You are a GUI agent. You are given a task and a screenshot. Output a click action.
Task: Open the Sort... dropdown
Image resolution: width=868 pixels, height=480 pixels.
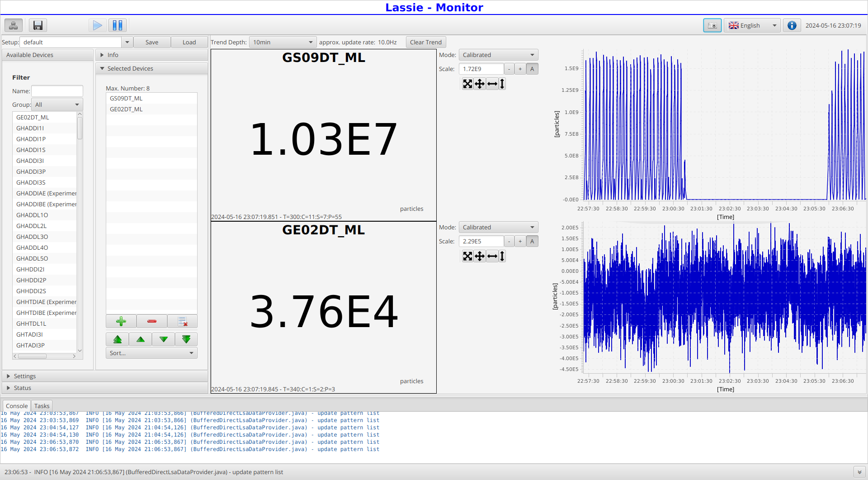pos(151,353)
